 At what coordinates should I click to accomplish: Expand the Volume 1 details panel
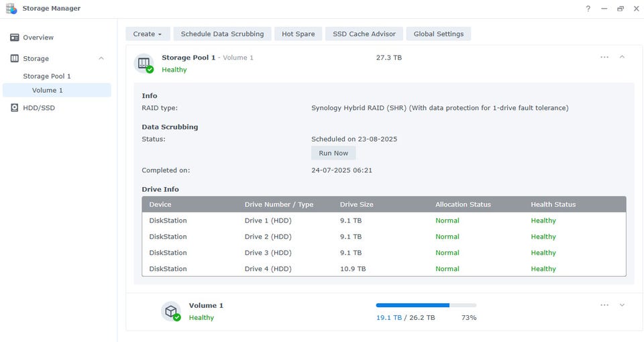point(622,305)
